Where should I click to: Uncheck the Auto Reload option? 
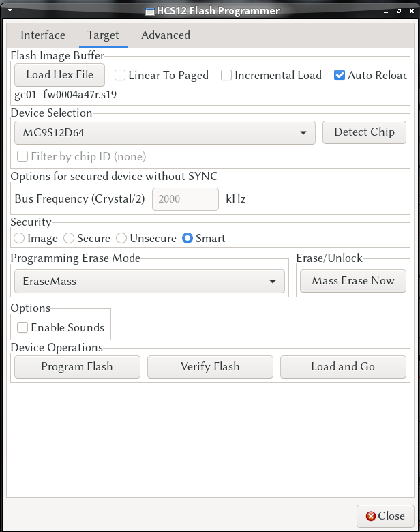point(340,76)
